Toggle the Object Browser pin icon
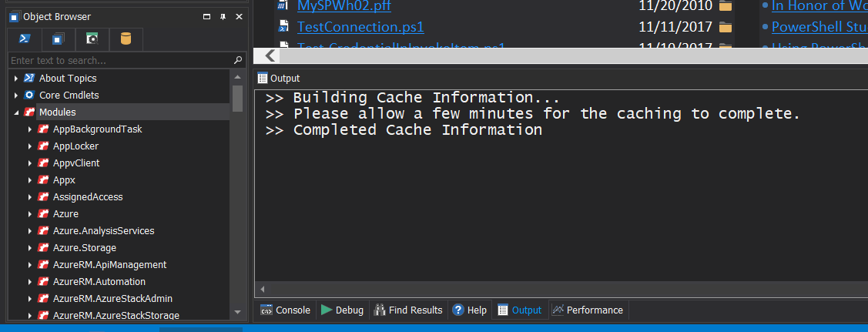Image resolution: width=868 pixels, height=332 pixels. pyautogui.click(x=223, y=17)
